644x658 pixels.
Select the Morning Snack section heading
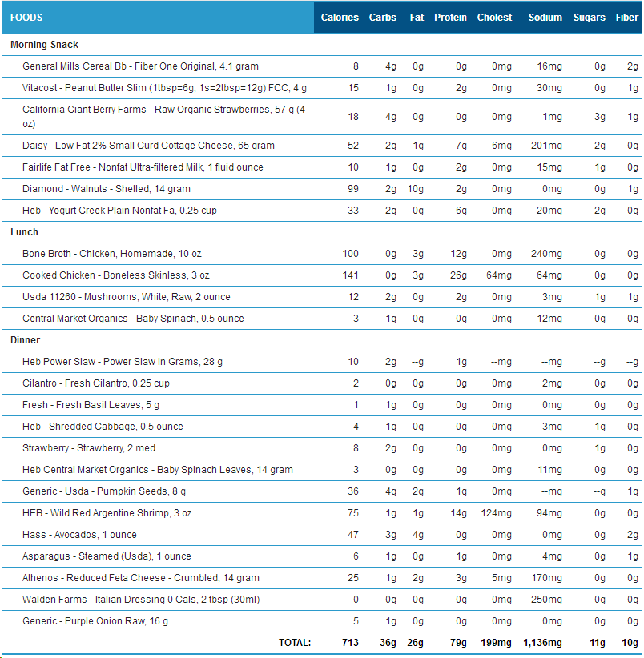(x=44, y=45)
